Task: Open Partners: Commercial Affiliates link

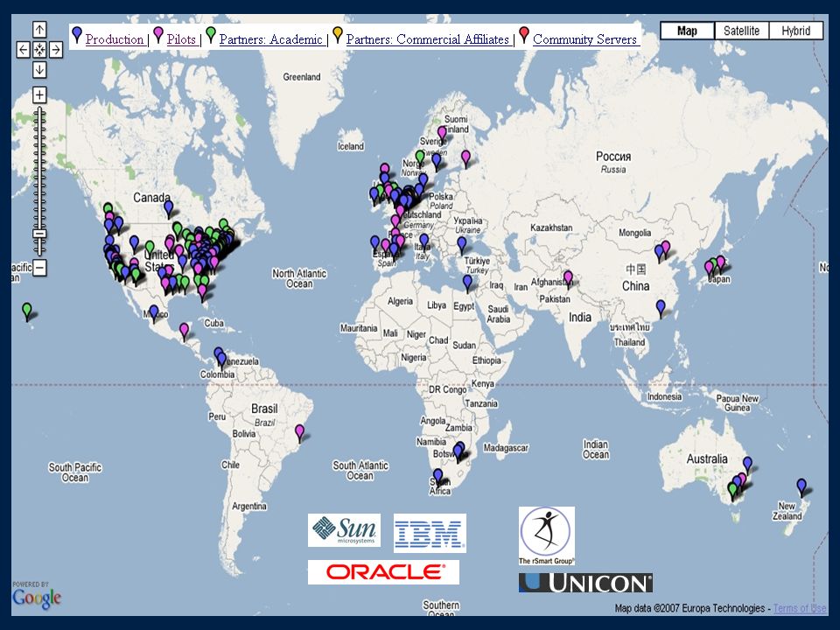Action: [x=428, y=39]
